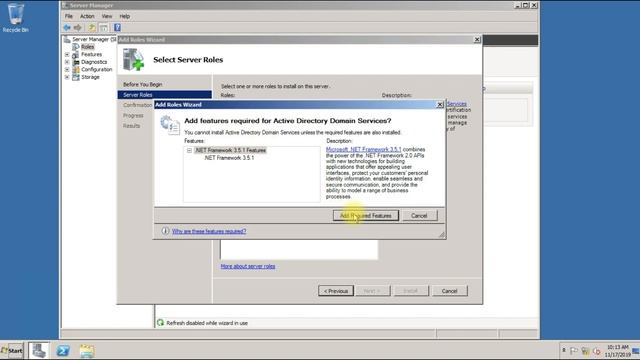Select the Server Manager root node icon
The height and width of the screenshot is (360, 640).
tap(67, 39)
